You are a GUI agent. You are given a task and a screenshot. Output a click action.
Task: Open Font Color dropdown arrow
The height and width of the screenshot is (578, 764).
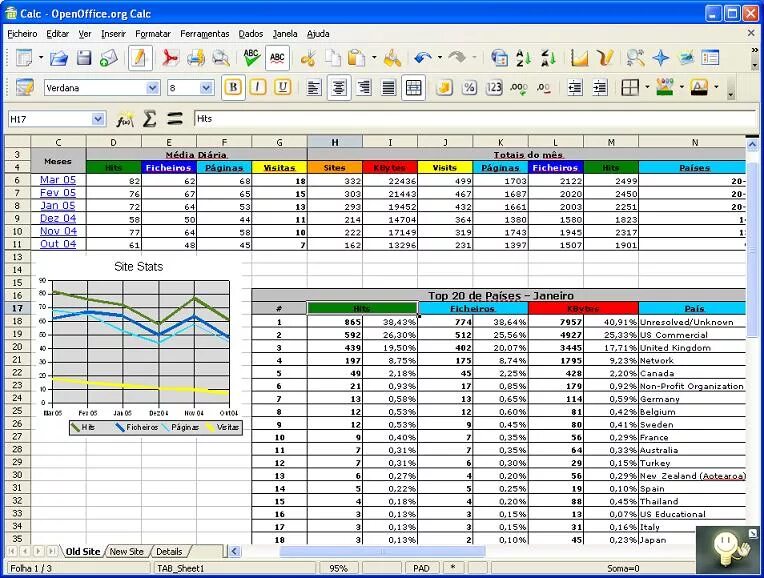tap(716, 87)
